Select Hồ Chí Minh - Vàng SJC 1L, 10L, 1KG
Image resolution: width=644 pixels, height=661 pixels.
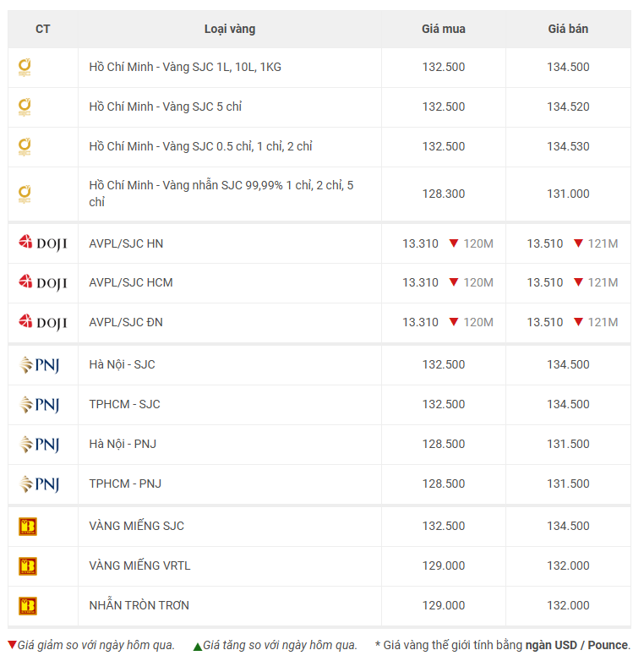185,67
